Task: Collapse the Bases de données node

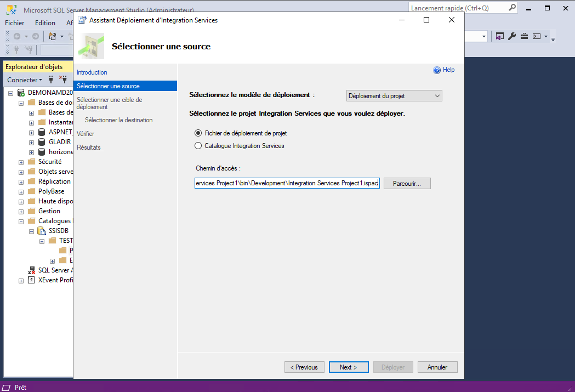Action: (21, 103)
